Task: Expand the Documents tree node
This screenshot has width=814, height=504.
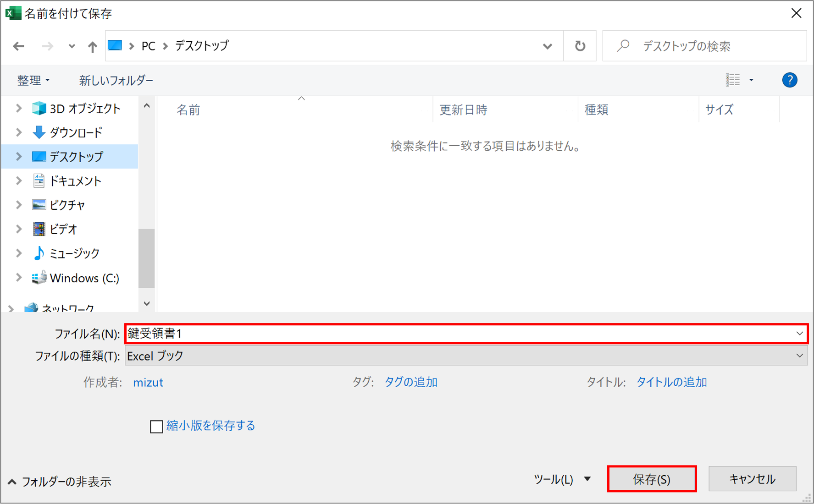Action: point(19,181)
